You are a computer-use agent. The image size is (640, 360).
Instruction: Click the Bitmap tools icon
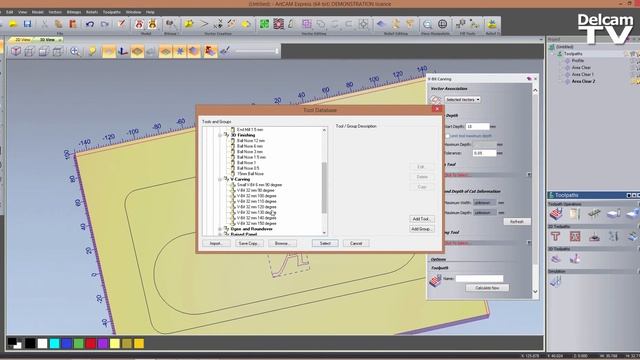pos(170,24)
